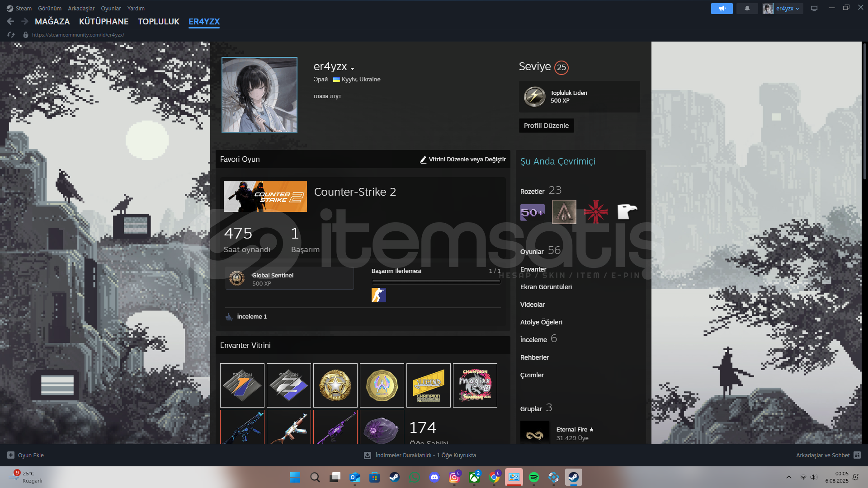Open Ekran Görüntüleri link
The width and height of the screenshot is (868, 488).
point(546,287)
